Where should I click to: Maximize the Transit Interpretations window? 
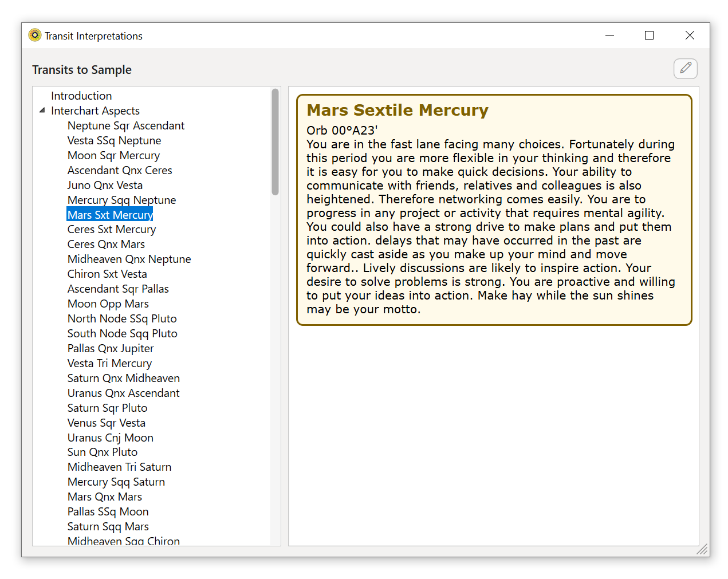(649, 36)
